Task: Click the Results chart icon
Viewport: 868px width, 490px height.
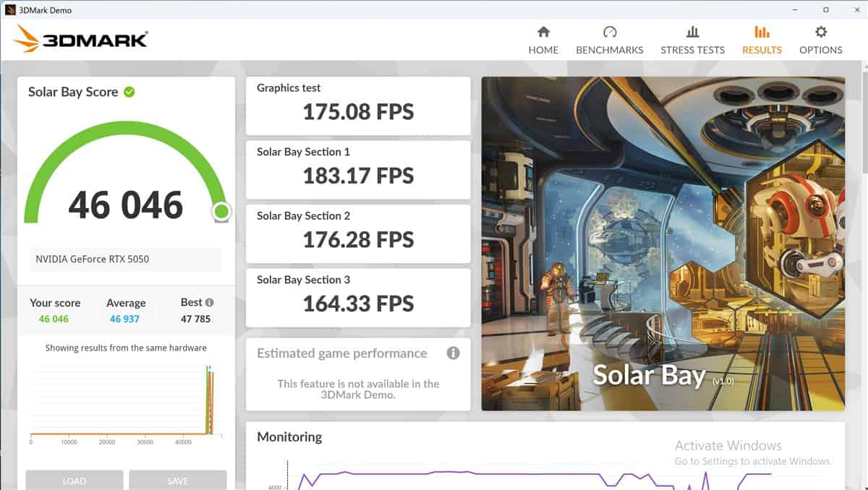Action: [762, 33]
